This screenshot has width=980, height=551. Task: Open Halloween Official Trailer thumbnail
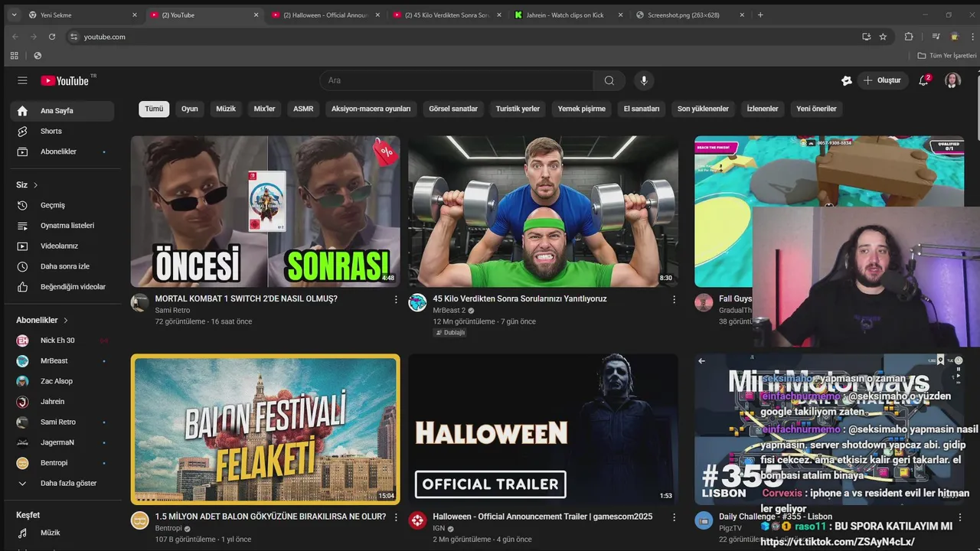pyautogui.click(x=543, y=429)
